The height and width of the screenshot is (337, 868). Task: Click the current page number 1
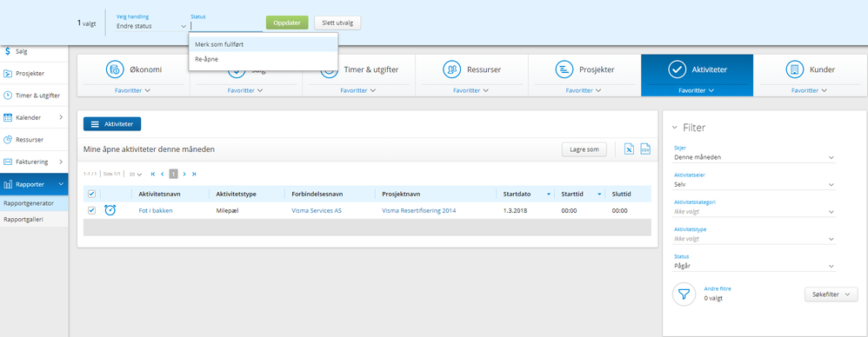(x=173, y=174)
